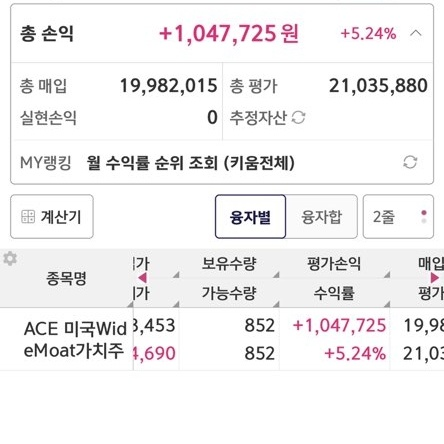Refresh the 추정자산 estimated assets
This screenshot has width=444, height=444.
pyautogui.click(x=298, y=117)
